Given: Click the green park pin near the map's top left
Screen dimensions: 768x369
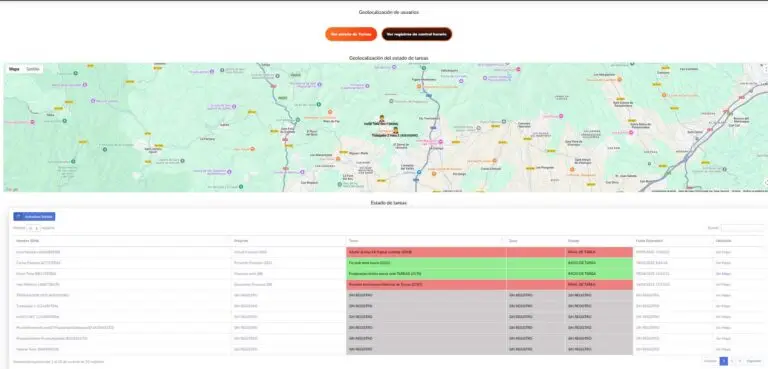Looking at the screenshot, I should [x=75, y=73].
